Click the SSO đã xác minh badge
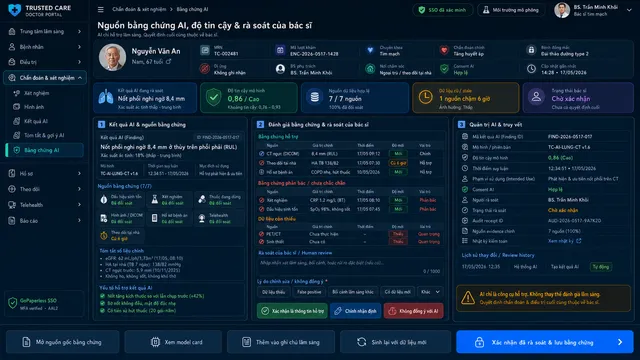This screenshot has width=640, height=360. tap(443, 10)
